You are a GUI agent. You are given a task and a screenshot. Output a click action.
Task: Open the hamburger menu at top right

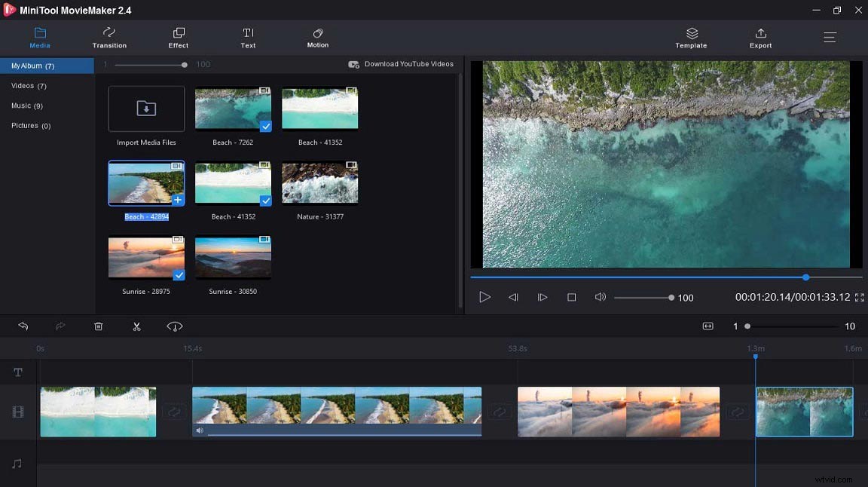click(x=830, y=36)
